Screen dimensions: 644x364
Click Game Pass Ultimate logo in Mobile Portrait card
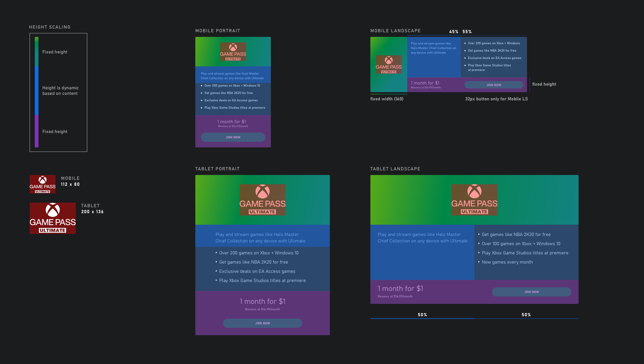coord(233,51)
